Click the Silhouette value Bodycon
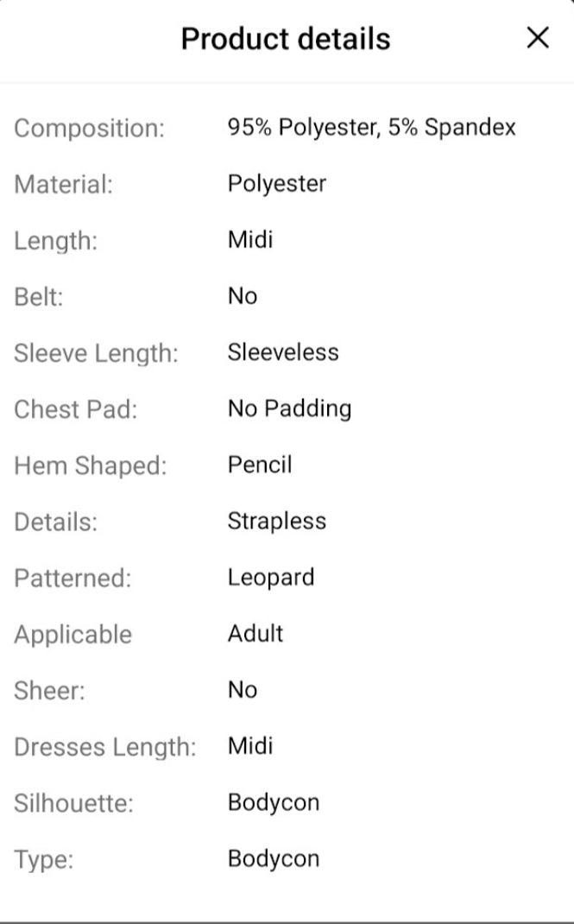 (x=274, y=802)
